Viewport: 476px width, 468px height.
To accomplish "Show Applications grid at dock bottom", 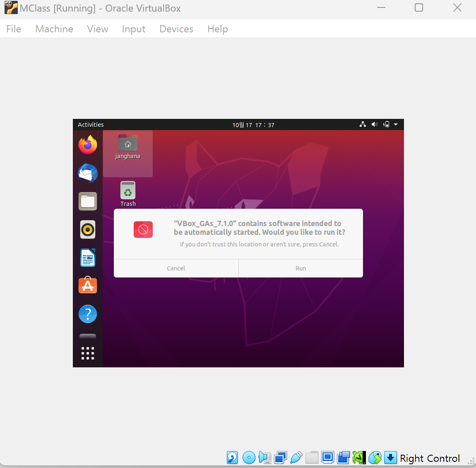I will point(88,353).
